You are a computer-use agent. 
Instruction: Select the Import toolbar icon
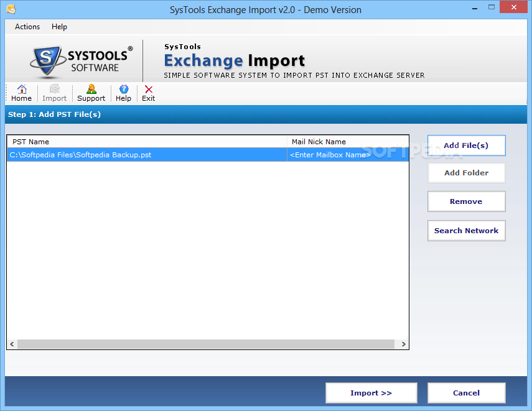point(54,93)
